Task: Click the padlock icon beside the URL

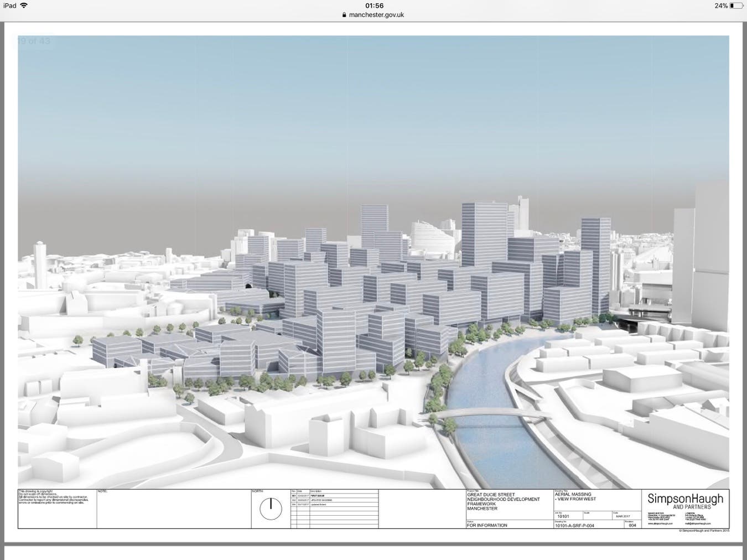Action: click(344, 15)
